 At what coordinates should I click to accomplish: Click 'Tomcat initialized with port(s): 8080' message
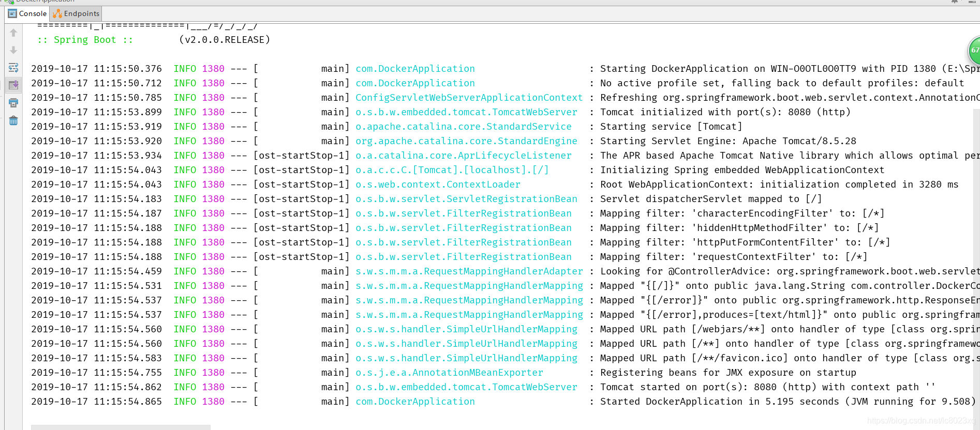[x=725, y=112]
